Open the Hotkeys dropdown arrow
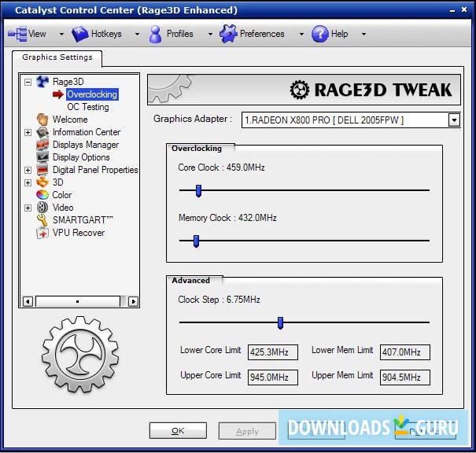Screen dimensions: 476x453 [x=137, y=34]
